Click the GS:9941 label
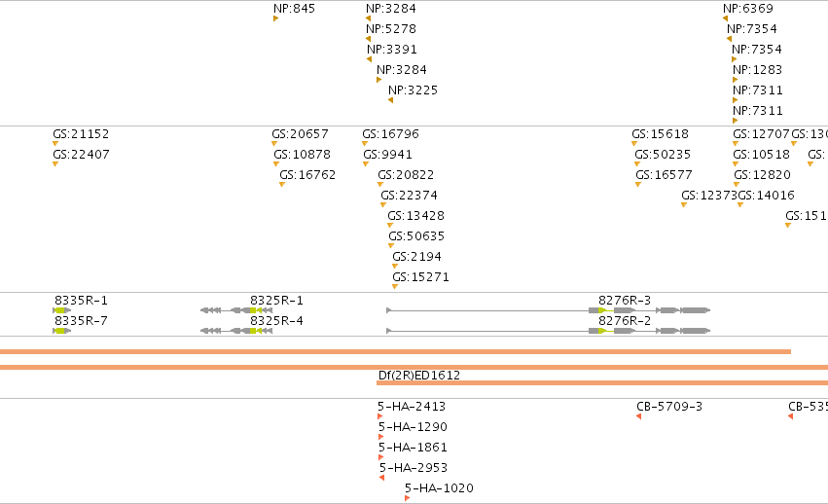 tap(387, 155)
